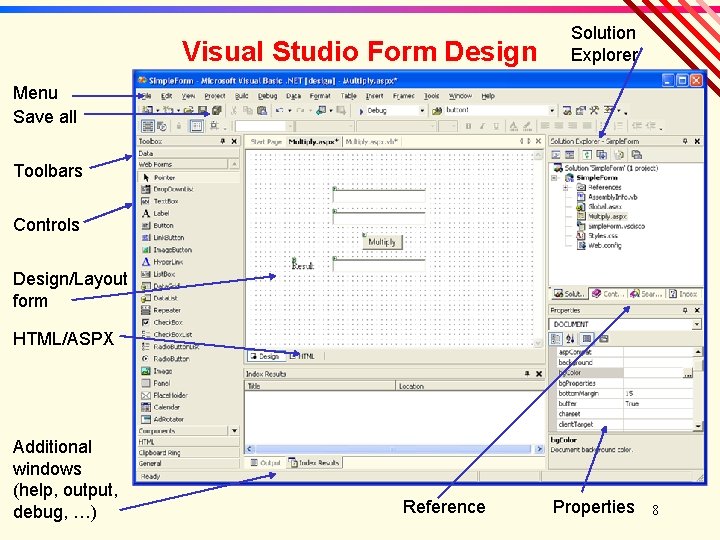
Task: Click the bottomMargin value cell showing 15
Action: pyautogui.click(x=658, y=394)
